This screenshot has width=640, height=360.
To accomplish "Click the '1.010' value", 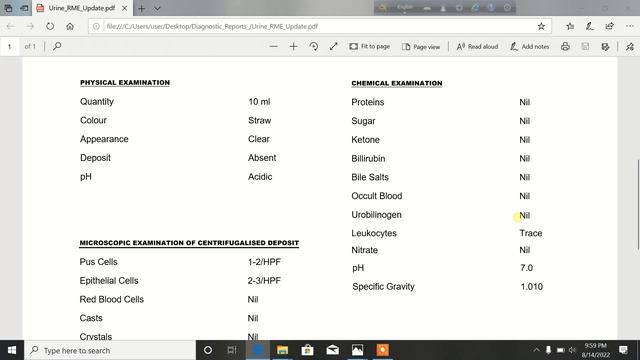I will click(531, 287).
